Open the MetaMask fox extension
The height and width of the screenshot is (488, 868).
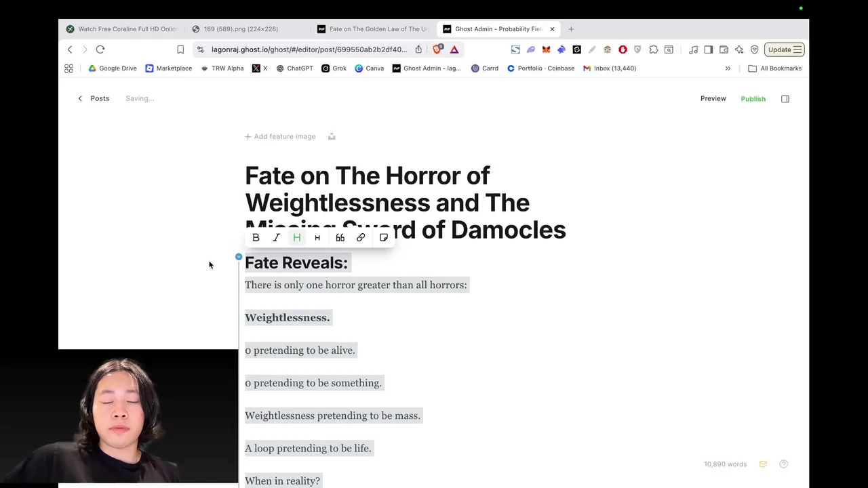(546, 49)
